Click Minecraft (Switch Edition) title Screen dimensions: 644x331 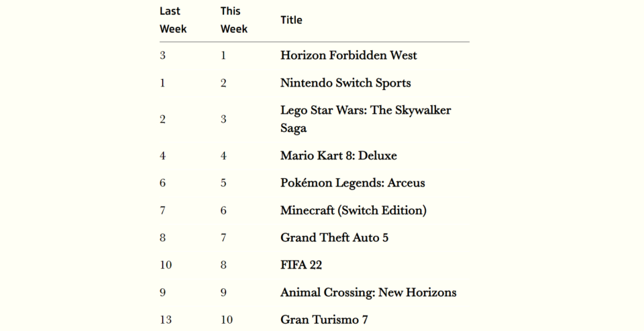tap(354, 210)
